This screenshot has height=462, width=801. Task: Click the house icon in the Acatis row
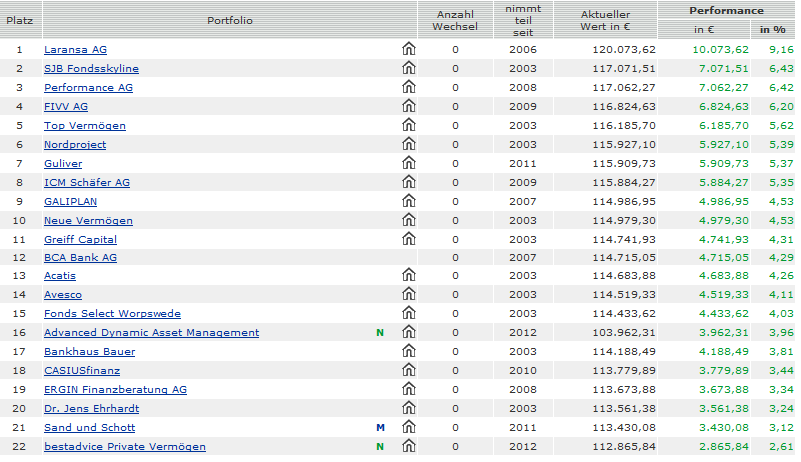tap(408, 276)
